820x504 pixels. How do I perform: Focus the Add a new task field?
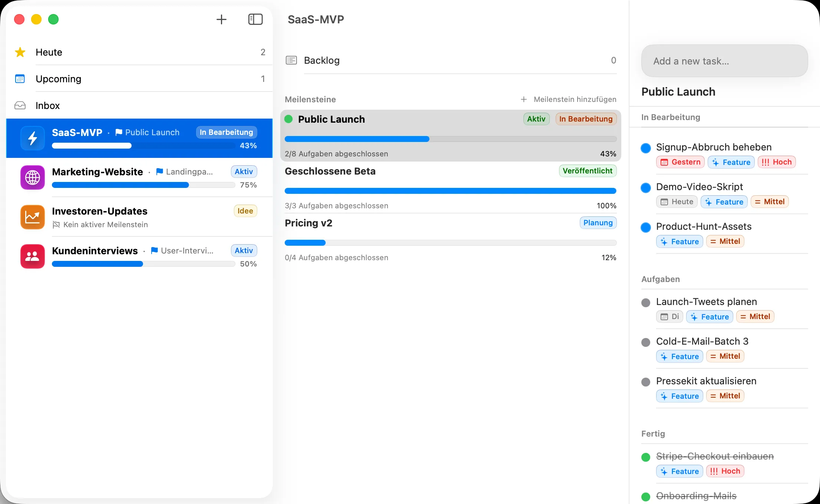724,61
